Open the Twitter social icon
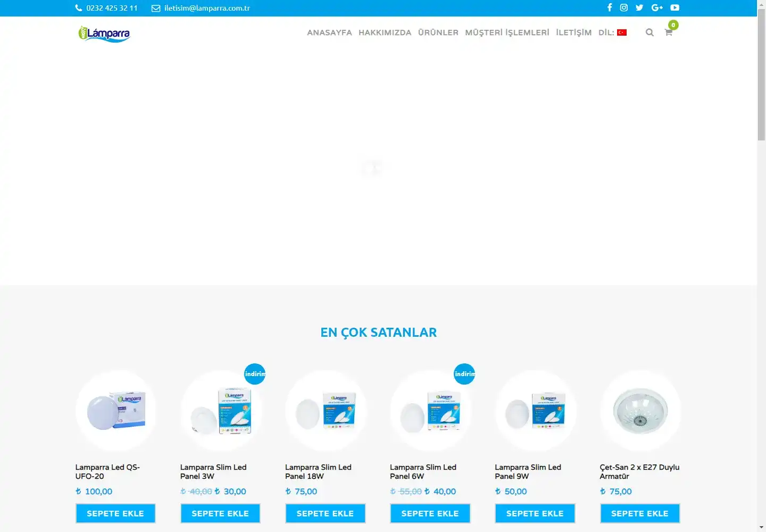This screenshot has height=532, width=766. pyautogui.click(x=639, y=7)
